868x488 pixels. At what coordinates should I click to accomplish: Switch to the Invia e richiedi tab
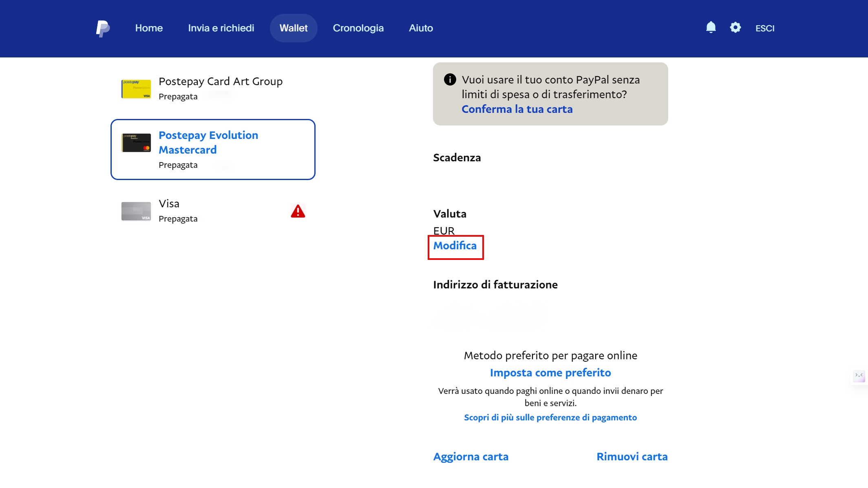pyautogui.click(x=221, y=28)
